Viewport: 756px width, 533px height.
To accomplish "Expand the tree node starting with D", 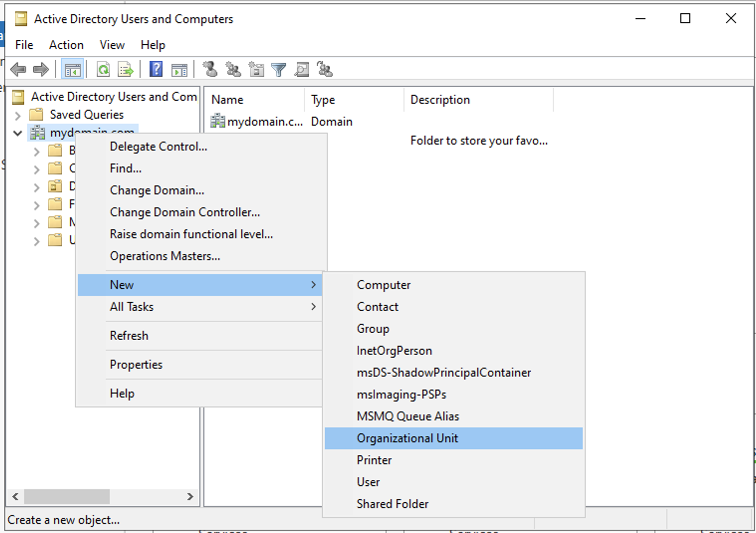I will [x=36, y=187].
